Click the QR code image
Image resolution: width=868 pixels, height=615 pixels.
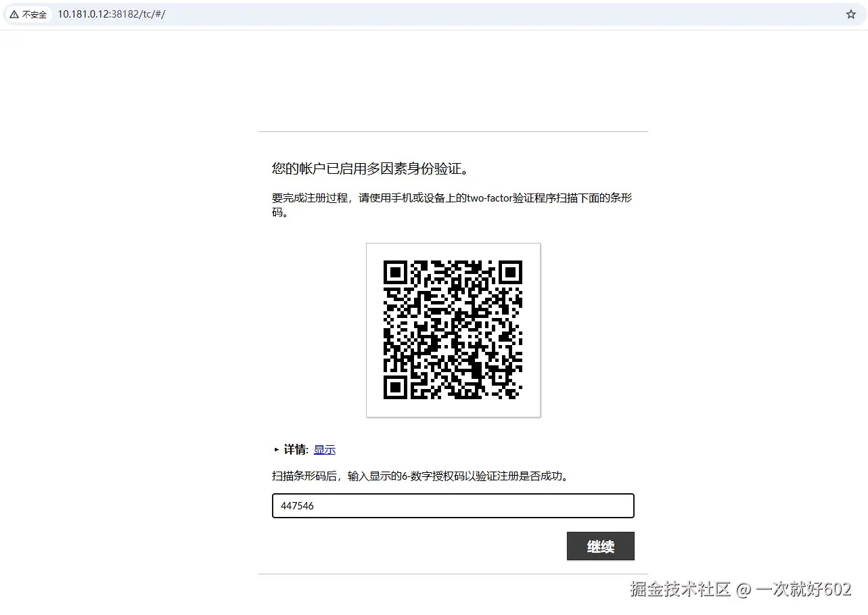453,330
